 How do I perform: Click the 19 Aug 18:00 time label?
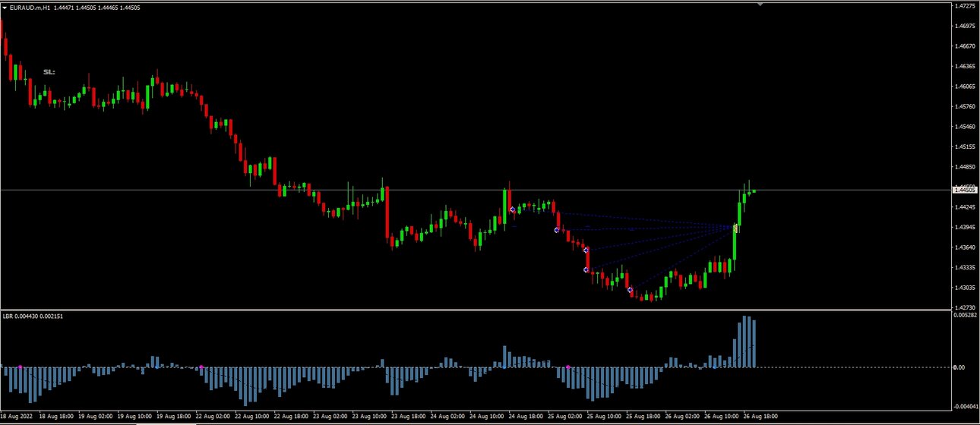(175, 417)
